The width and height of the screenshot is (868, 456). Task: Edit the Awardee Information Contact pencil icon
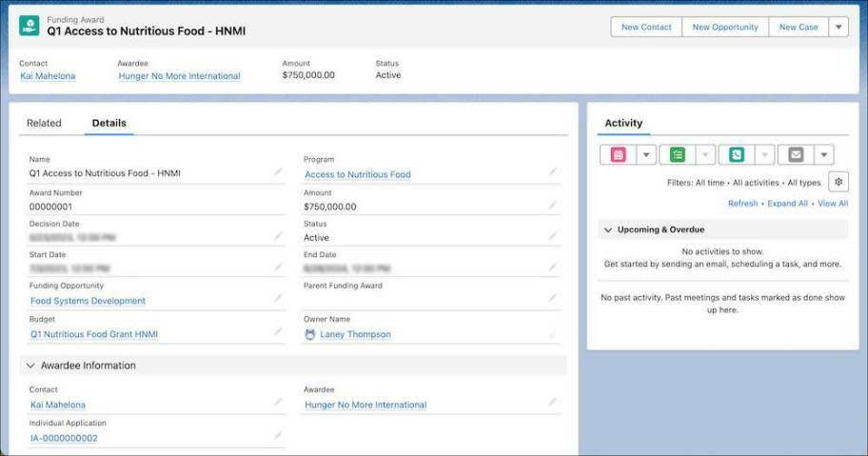pos(278,402)
